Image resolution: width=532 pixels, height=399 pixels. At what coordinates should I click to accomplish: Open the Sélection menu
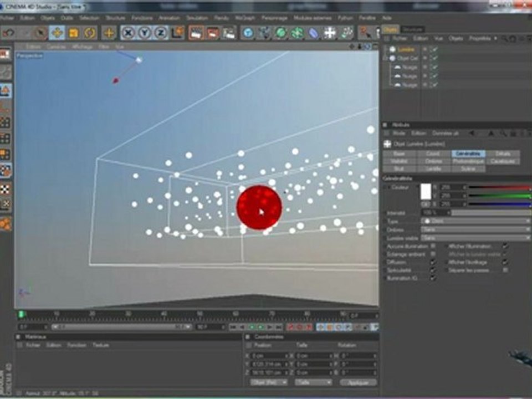click(89, 18)
